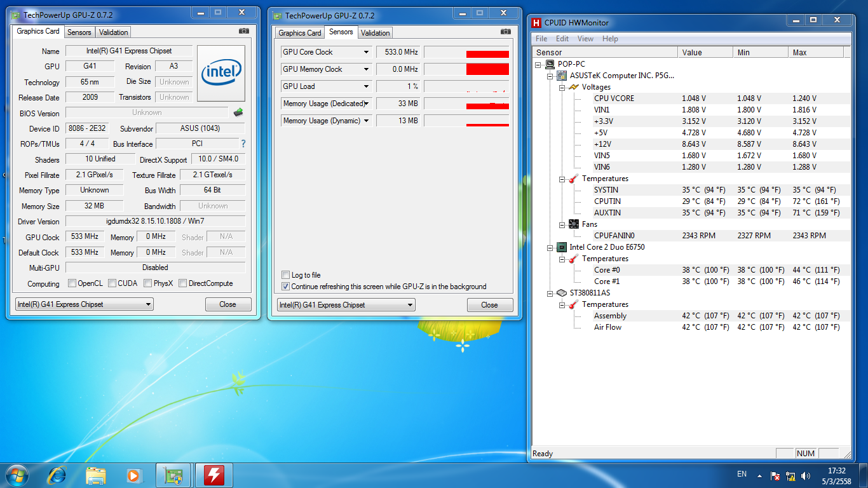Click the EN language indicator in taskbar
Screen dimensions: 868x488
(742, 474)
